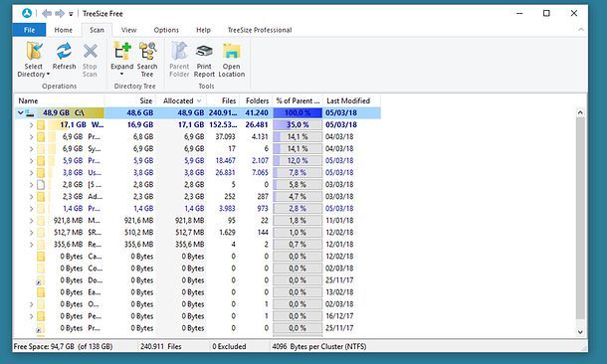Expand the 0 Bytes Pe... folder
The height and width of the screenshot is (364, 607).
pyautogui.click(x=32, y=317)
